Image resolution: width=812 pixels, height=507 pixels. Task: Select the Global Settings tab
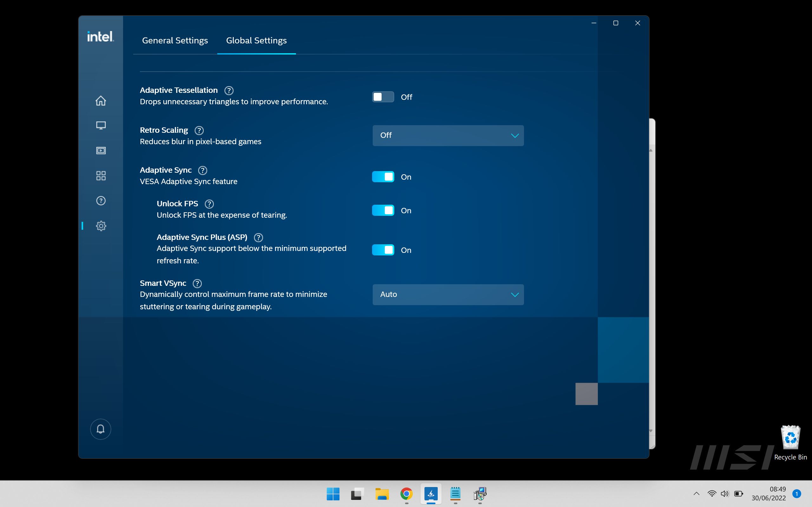point(256,41)
